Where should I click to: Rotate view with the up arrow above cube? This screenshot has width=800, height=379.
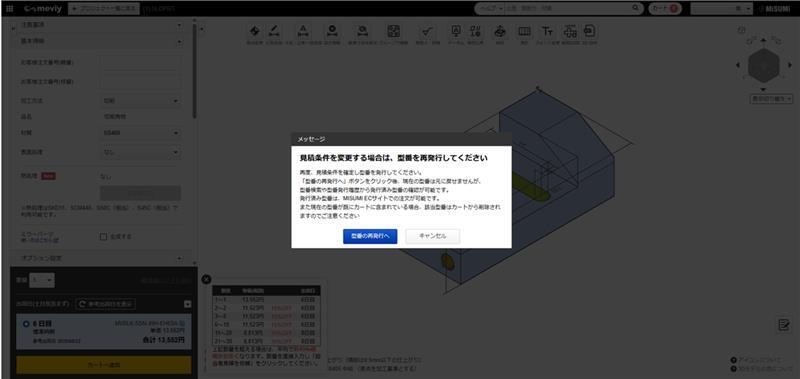click(x=763, y=39)
